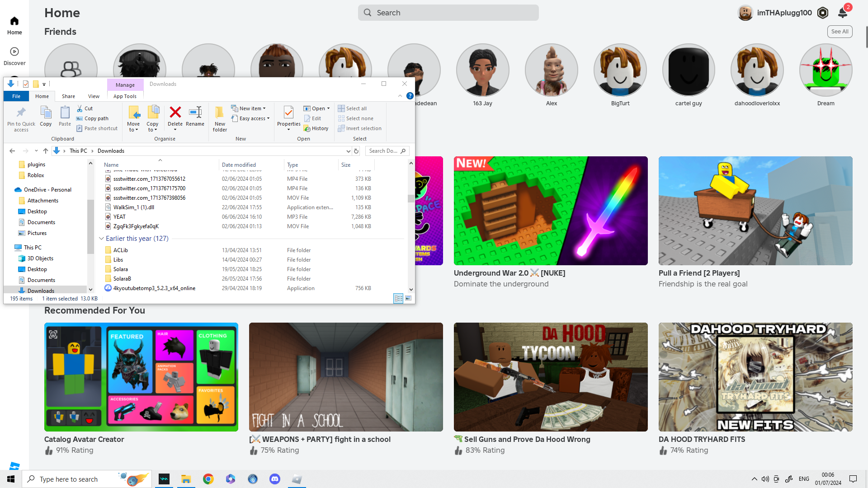Select the Manage contextual tab
Image resolution: width=868 pixels, height=488 pixels.
tap(125, 84)
